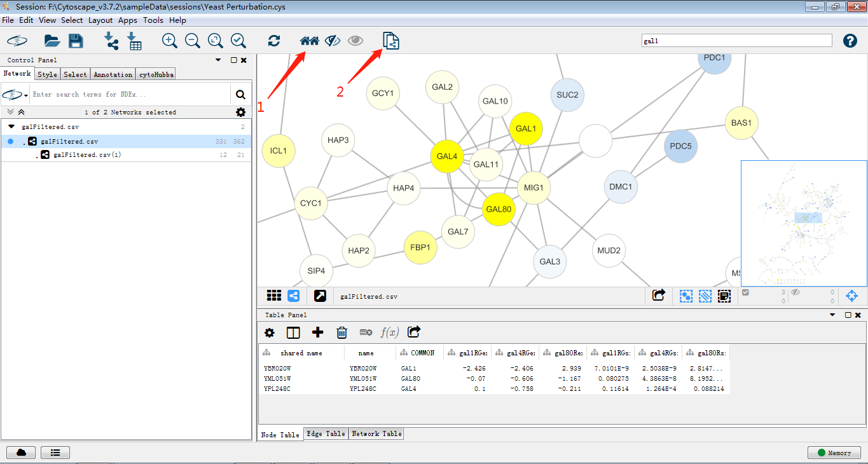Create new column with the plus icon
Viewport: 868px width, 464px height.
pos(317,332)
